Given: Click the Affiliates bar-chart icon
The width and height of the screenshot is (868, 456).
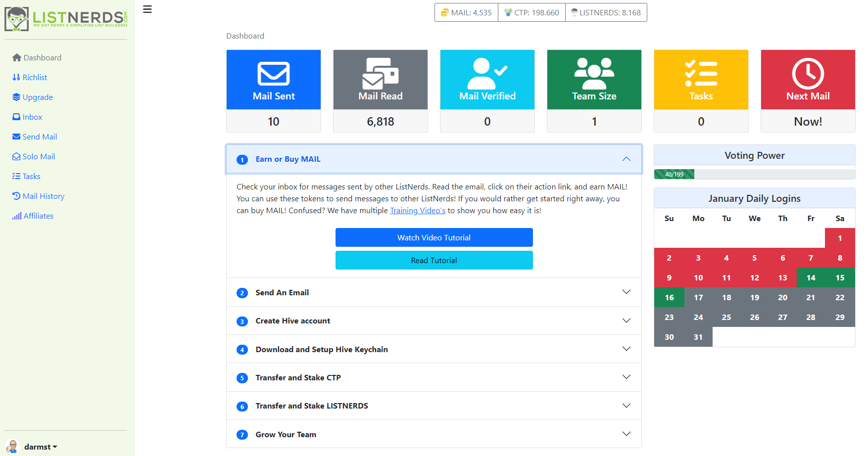Looking at the screenshot, I should click(17, 216).
